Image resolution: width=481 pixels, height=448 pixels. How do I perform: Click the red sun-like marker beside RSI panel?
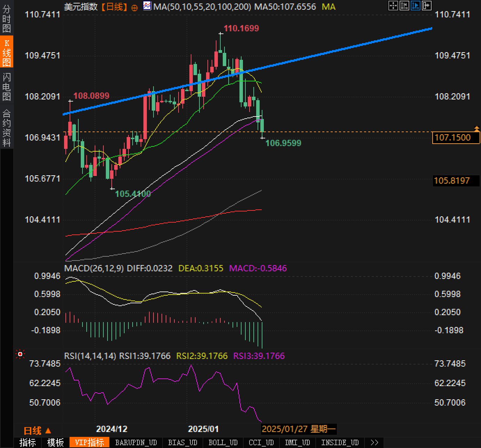click(x=20, y=354)
